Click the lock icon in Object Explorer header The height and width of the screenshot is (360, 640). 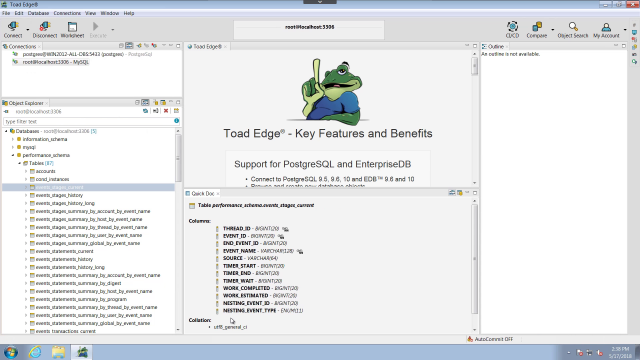pos(156,102)
